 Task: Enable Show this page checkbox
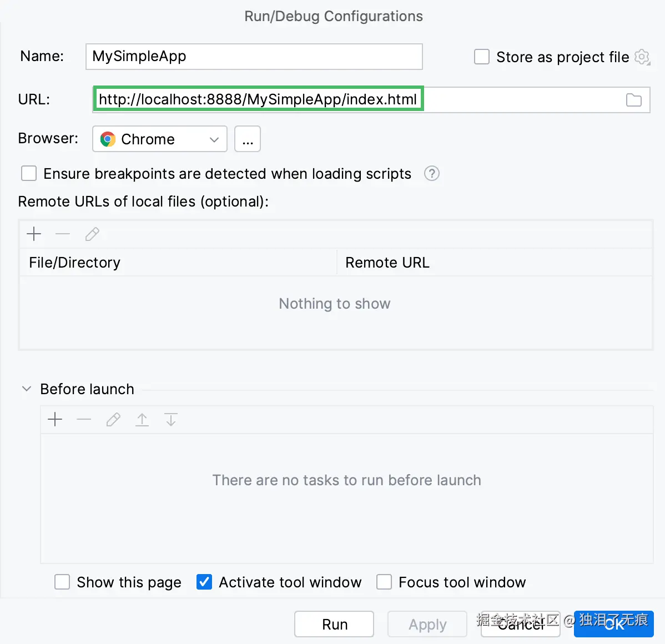point(62,582)
